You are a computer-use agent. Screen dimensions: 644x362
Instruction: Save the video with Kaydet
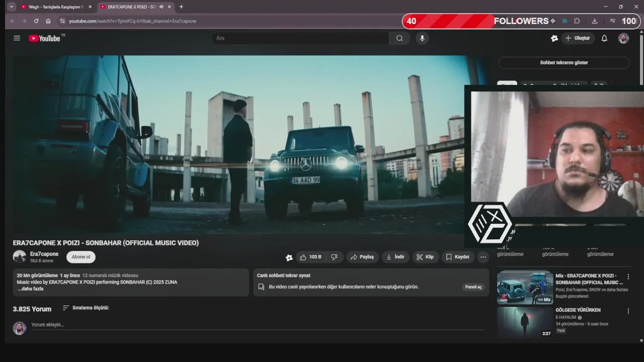(457, 257)
